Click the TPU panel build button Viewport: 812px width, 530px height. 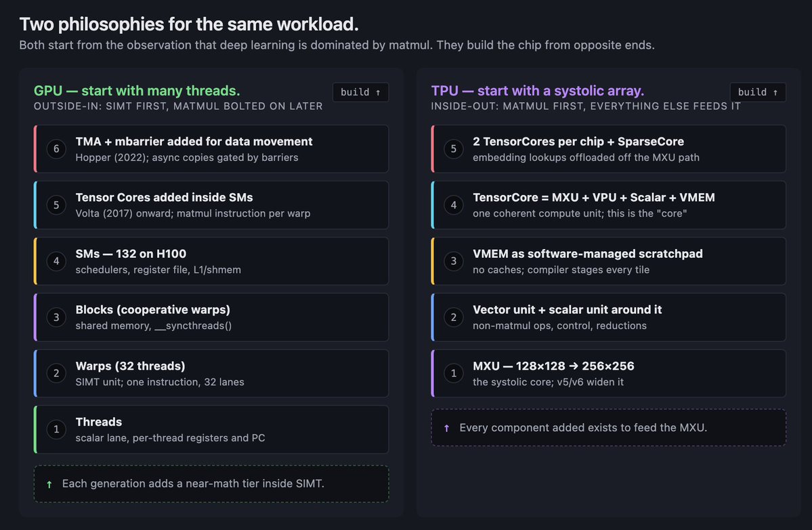click(757, 92)
